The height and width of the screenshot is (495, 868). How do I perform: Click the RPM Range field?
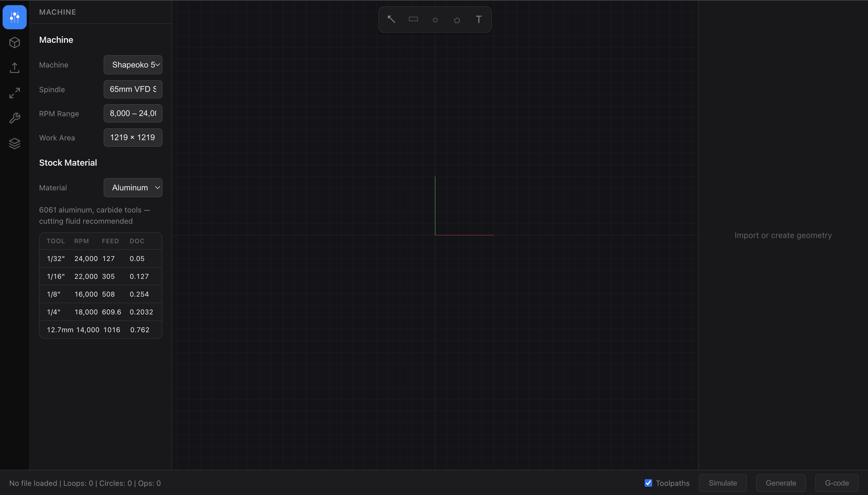point(133,113)
